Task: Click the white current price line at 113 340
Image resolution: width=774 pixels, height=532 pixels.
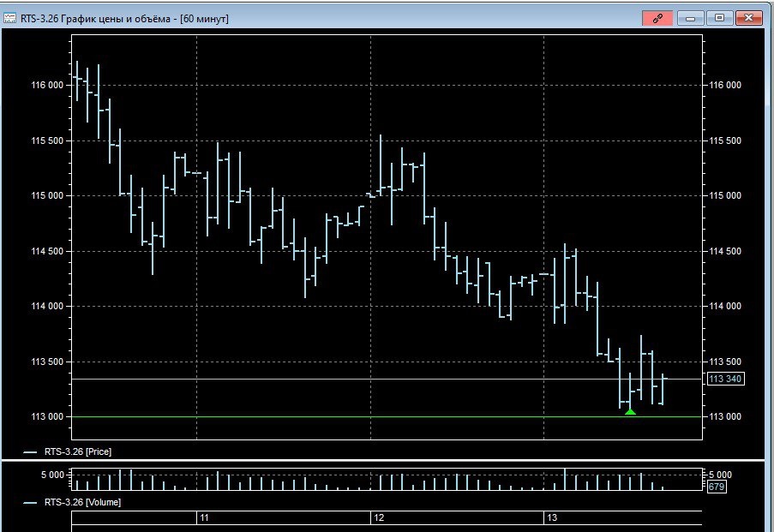Action: [387, 379]
